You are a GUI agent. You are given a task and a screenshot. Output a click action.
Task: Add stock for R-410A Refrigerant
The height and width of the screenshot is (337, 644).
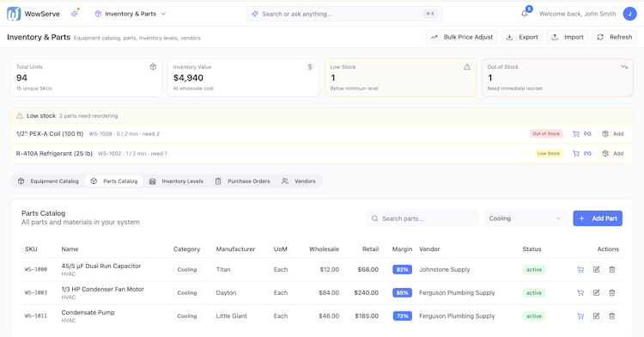(x=613, y=153)
